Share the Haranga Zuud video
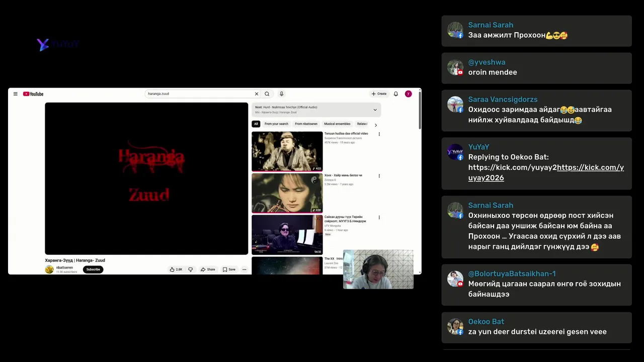The width and height of the screenshot is (644, 362). [208, 269]
